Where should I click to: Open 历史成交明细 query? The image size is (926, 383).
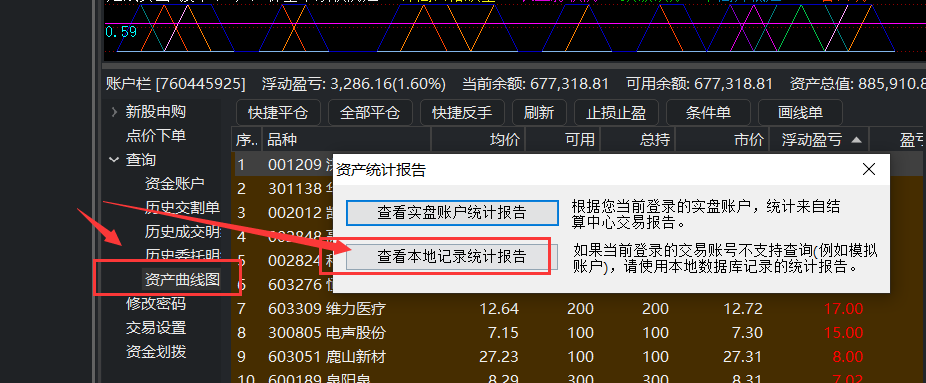pyautogui.click(x=182, y=231)
